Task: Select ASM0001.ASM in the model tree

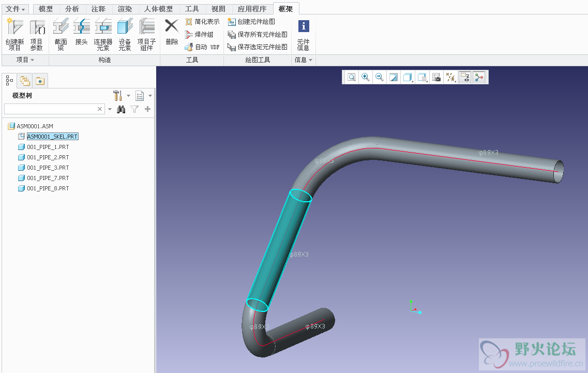Action: 31,126
